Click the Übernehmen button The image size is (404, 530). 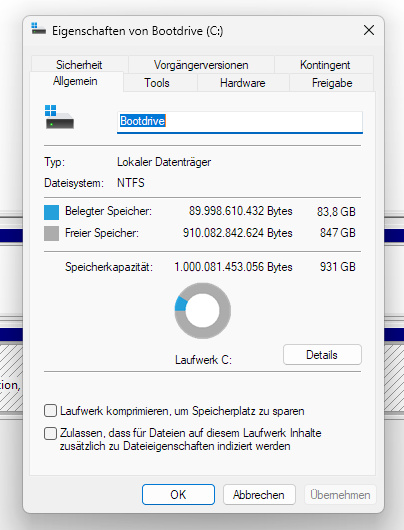(340, 495)
